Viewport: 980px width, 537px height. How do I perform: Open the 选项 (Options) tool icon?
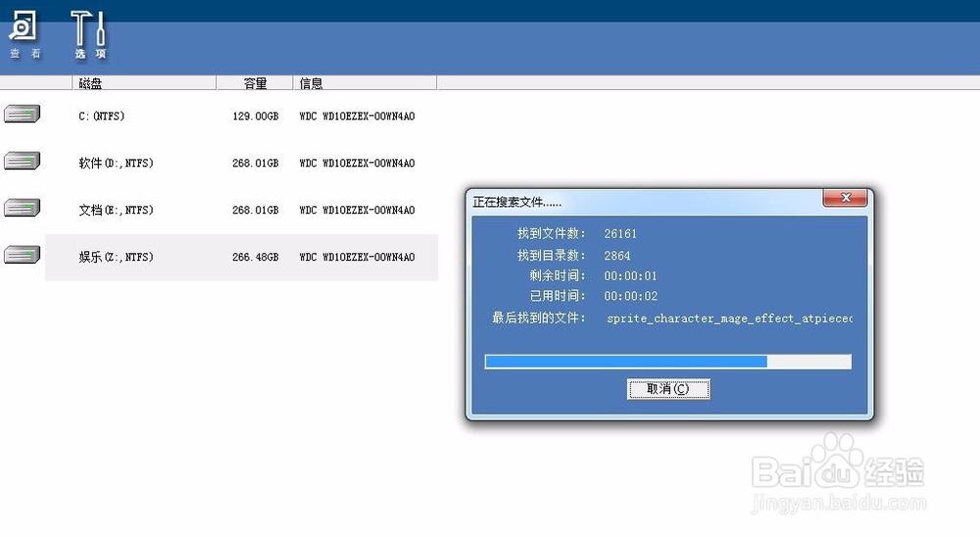pos(89,35)
